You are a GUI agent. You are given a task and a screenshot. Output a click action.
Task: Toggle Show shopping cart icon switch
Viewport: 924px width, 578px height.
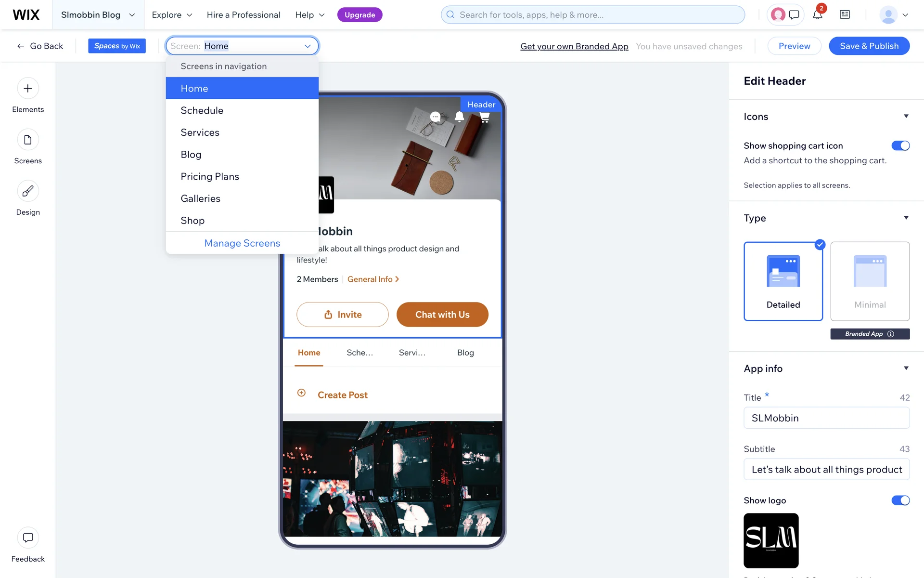click(900, 145)
